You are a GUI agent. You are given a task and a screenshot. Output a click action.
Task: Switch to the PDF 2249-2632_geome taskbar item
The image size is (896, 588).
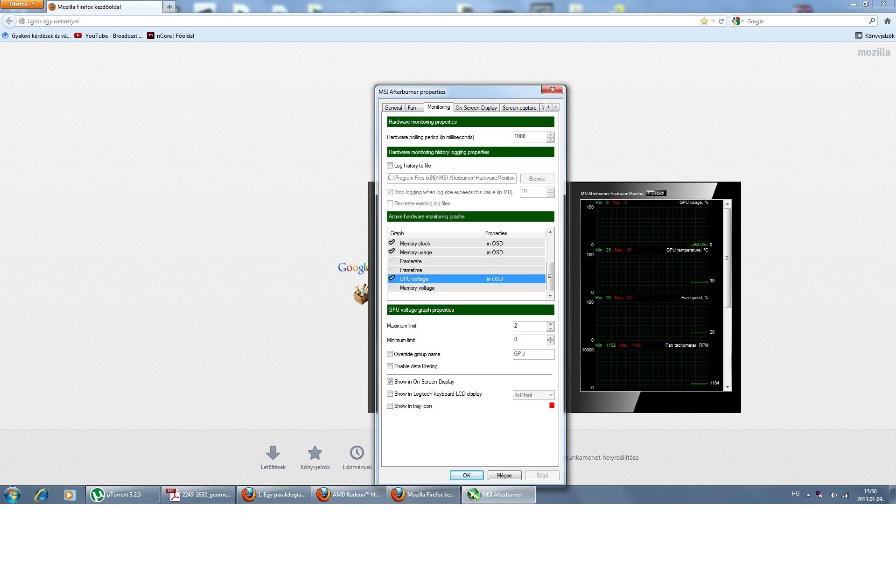click(198, 495)
